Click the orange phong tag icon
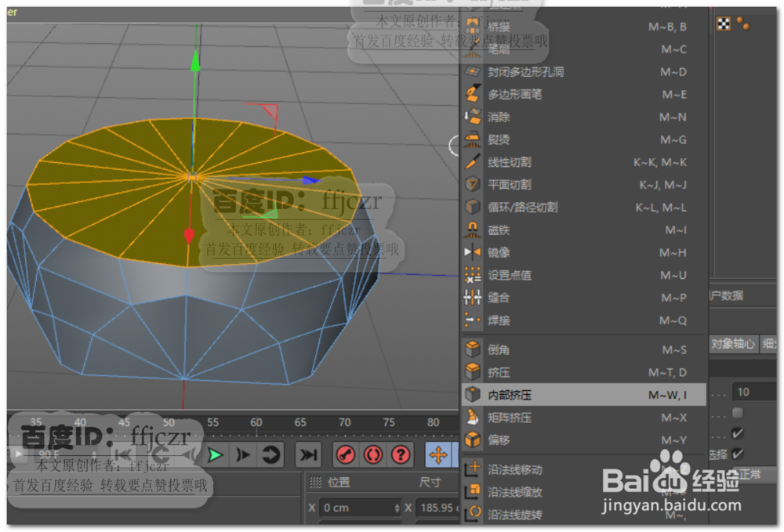The width and height of the screenshot is (784, 532). [743, 24]
